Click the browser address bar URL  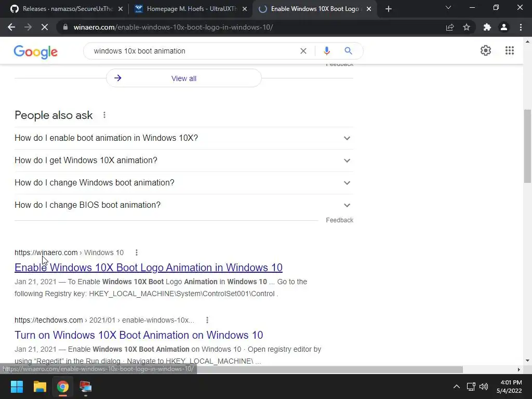click(x=173, y=27)
